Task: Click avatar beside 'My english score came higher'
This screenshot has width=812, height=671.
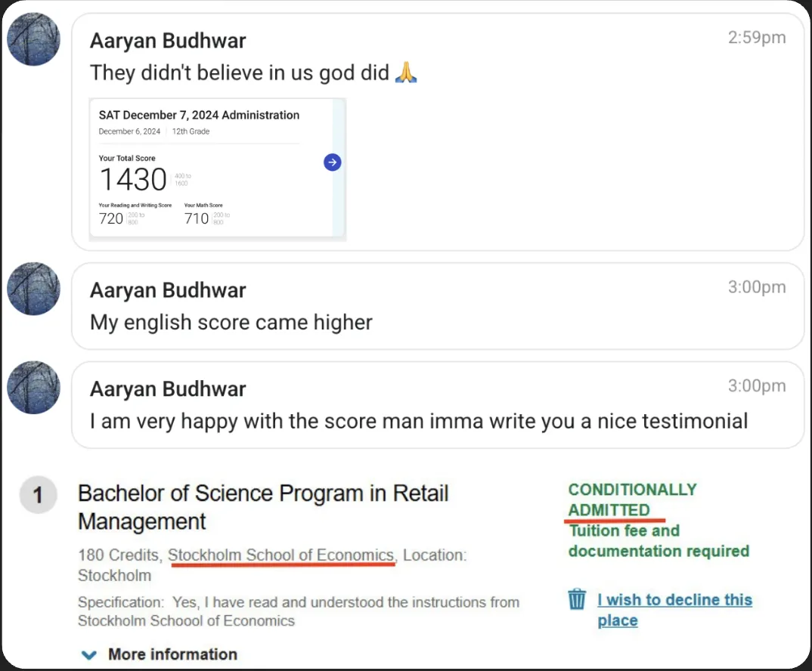Action: pos(34,289)
